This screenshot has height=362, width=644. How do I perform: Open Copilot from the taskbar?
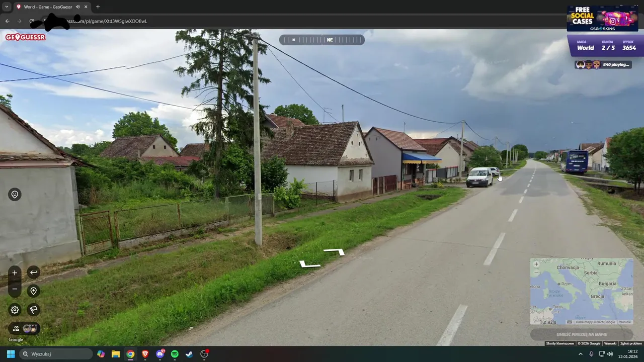pos(101,354)
